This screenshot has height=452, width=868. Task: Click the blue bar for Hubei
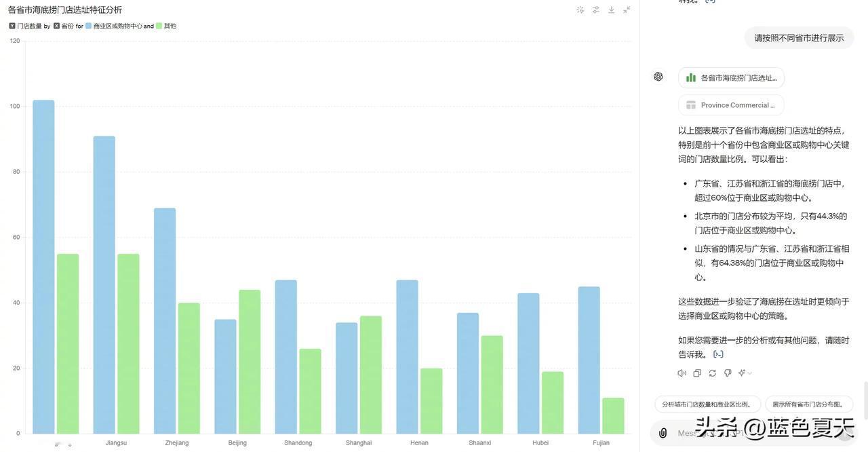[528, 364]
